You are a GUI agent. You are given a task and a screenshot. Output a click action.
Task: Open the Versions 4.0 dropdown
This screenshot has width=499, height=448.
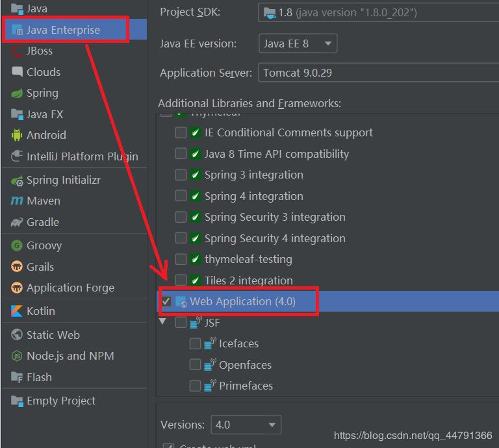tap(246, 425)
